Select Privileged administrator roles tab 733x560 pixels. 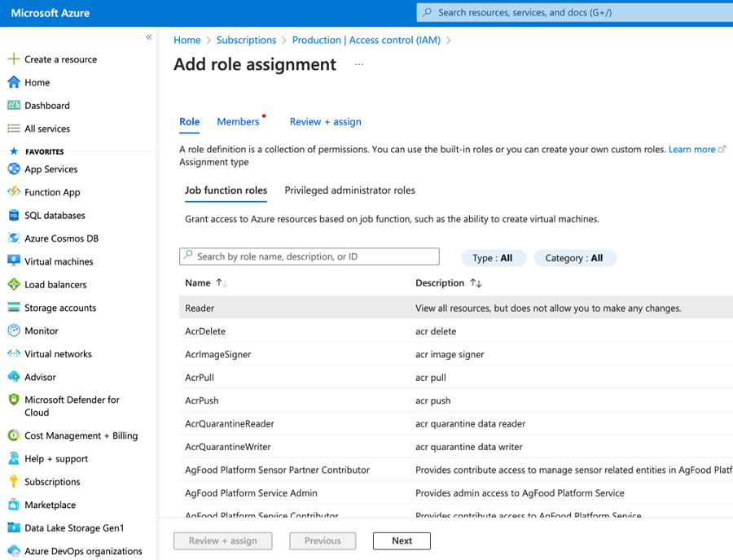[x=349, y=190]
